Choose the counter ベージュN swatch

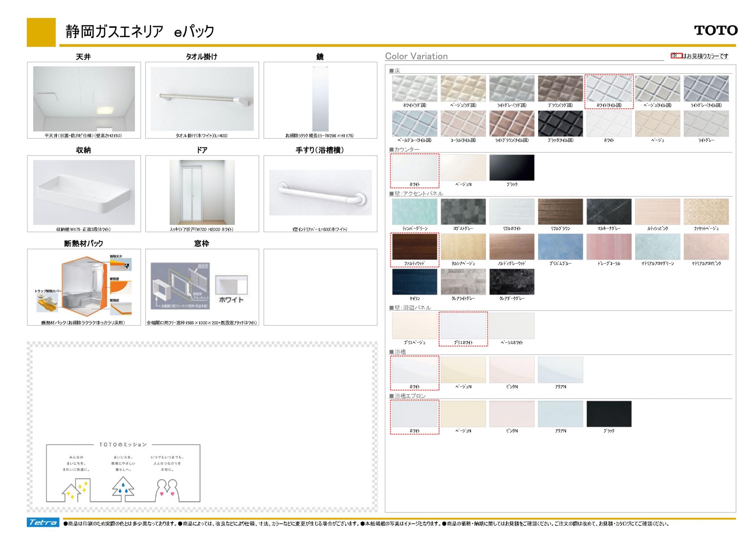click(x=463, y=168)
